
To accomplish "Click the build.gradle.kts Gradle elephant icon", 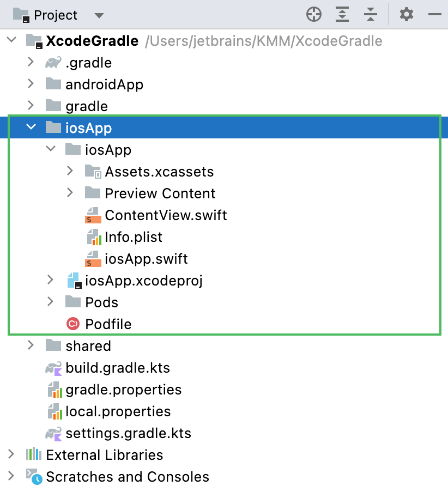I will point(54,368).
